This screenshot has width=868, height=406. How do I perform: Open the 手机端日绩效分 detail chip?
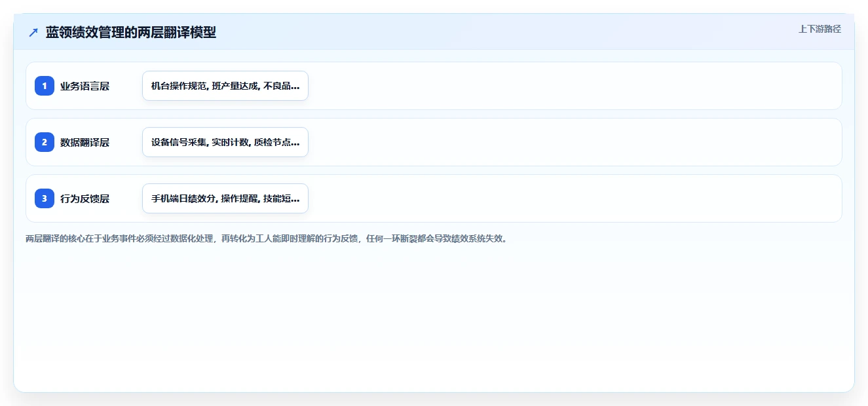(x=225, y=198)
